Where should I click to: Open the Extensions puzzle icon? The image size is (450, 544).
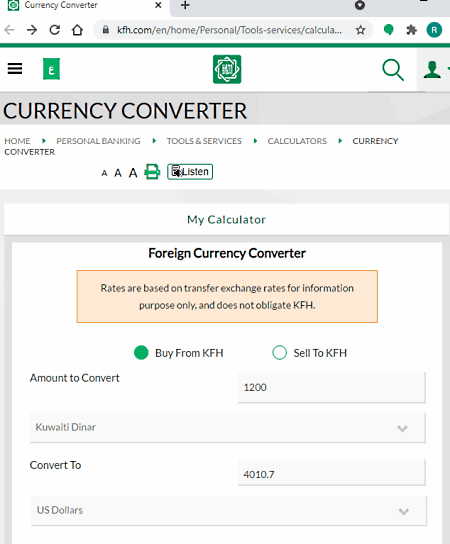[x=411, y=30]
